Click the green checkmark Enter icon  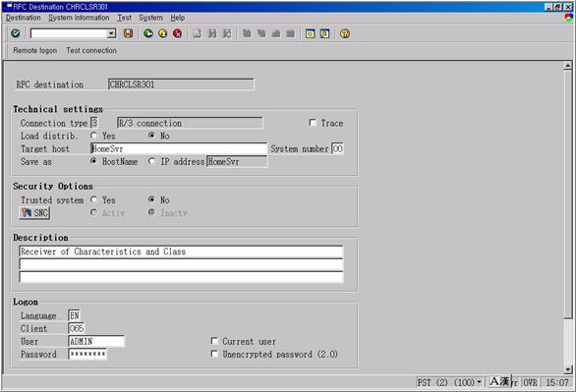coord(16,33)
